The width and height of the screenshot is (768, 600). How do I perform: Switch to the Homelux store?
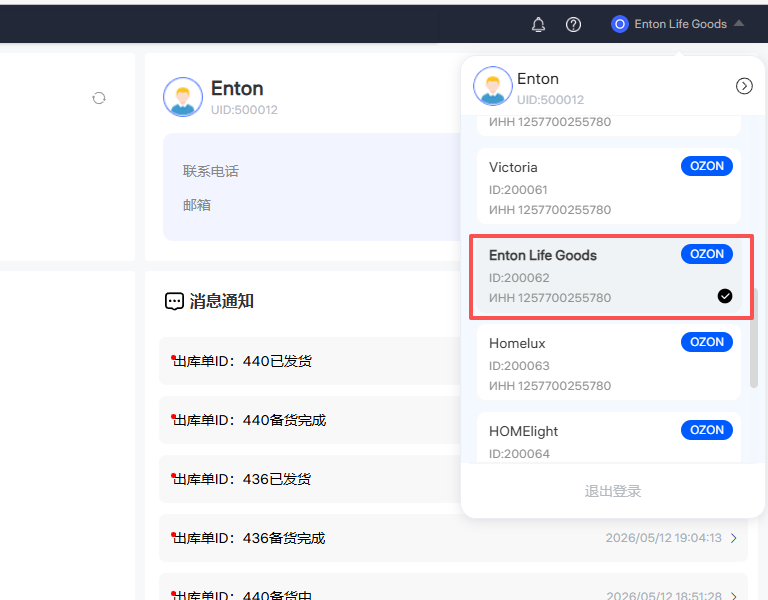[x=609, y=362]
